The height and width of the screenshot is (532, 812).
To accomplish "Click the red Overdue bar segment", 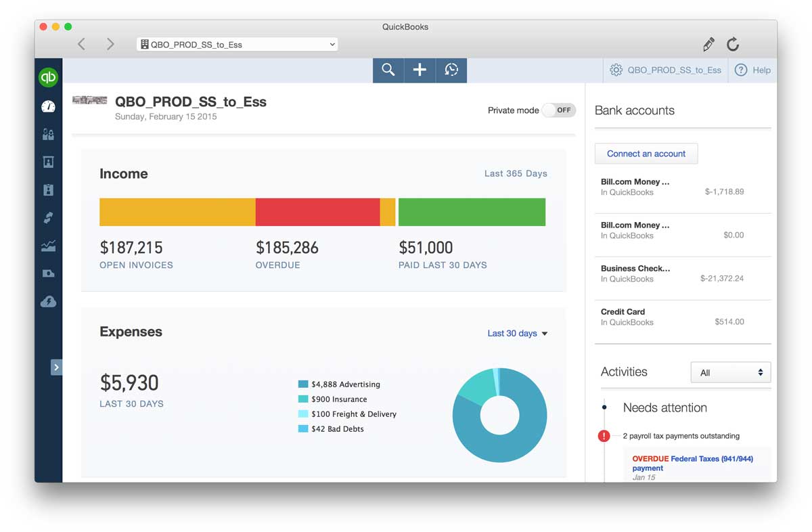I will pyautogui.click(x=317, y=212).
